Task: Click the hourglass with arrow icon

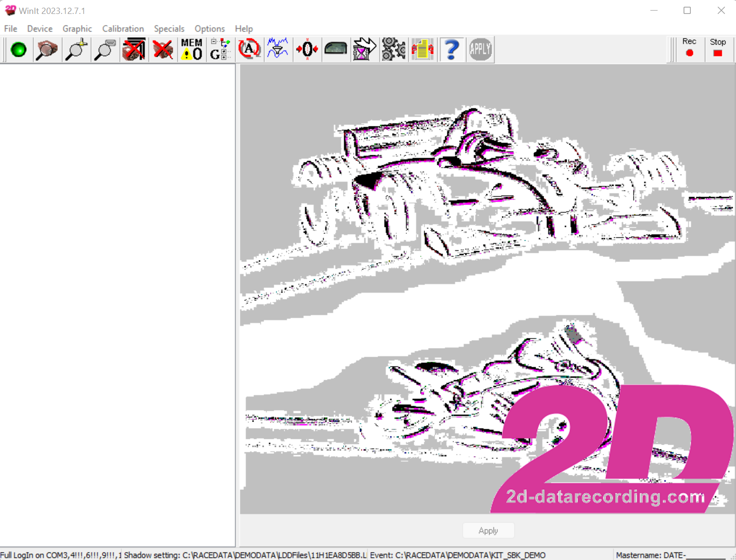Action: coord(364,50)
